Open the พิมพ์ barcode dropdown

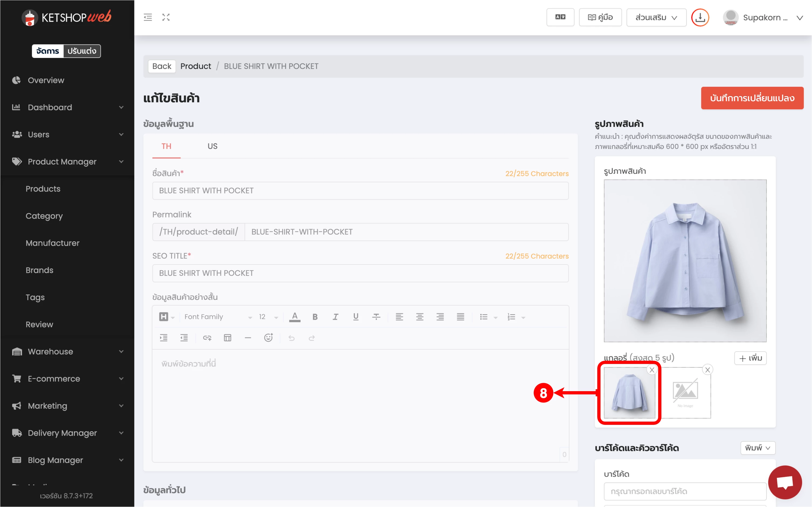pos(758,448)
